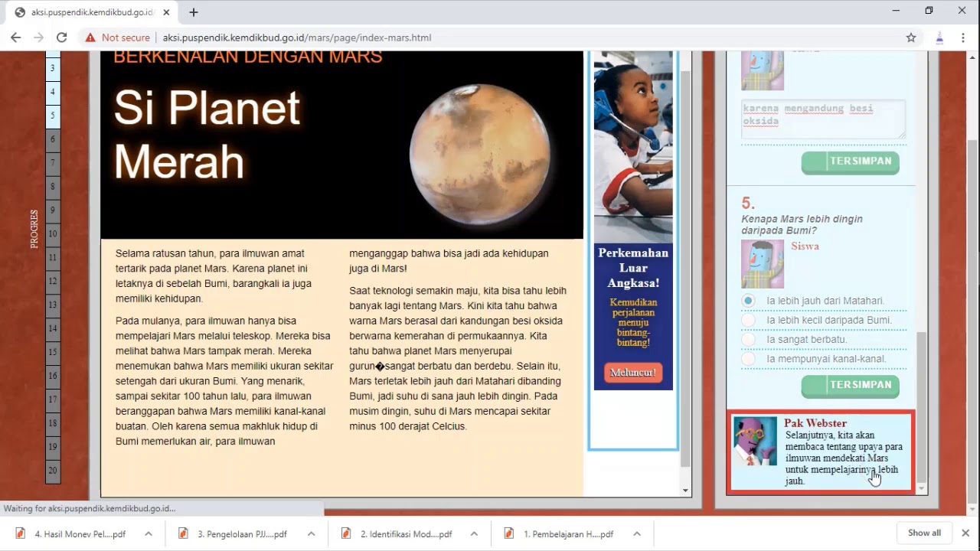The height and width of the screenshot is (551, 980).
Task: Select 'Ia mempunyai kanal-kanal' radio option
Action: tap(748, 358)
